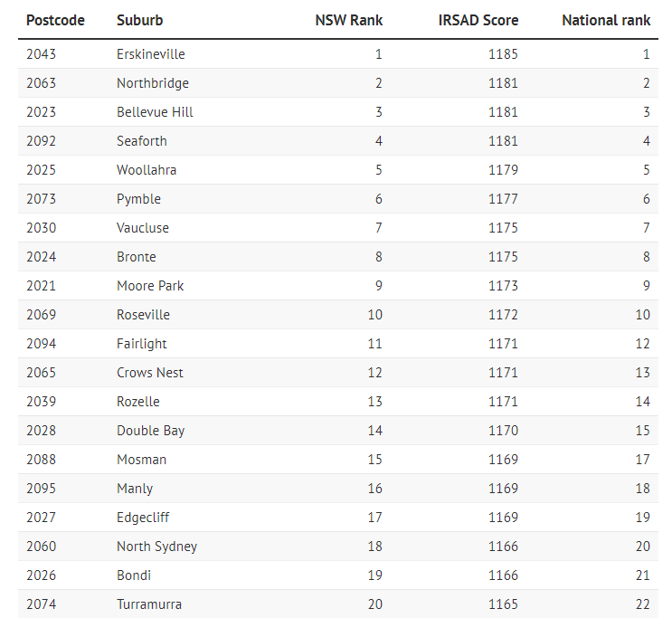Select the Erskineville suburb cell
Image resolution: width=672 pixels, height=637 pixels.
pyautogui.click(x=151, y=54)
